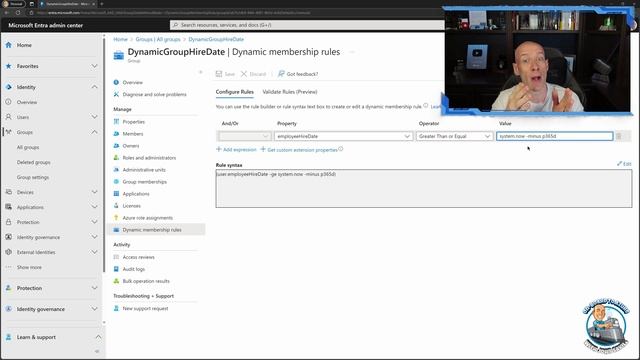Click the Members people icon
This screenshot has width=640, height=360.
[x=116, y=134]
